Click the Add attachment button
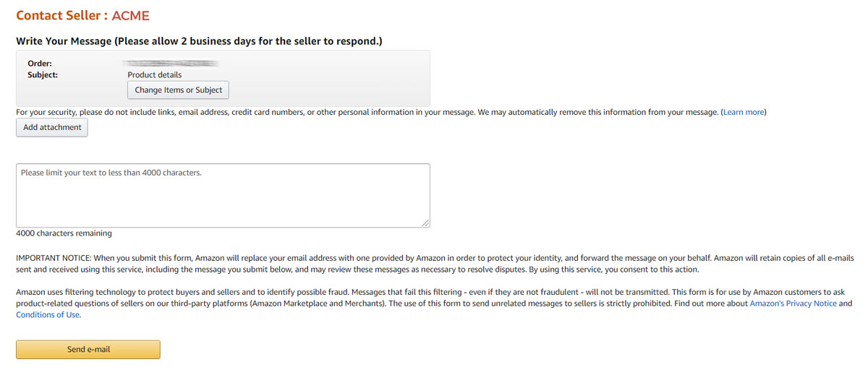Viewport: 868px width, 375px height. (52, 127)
